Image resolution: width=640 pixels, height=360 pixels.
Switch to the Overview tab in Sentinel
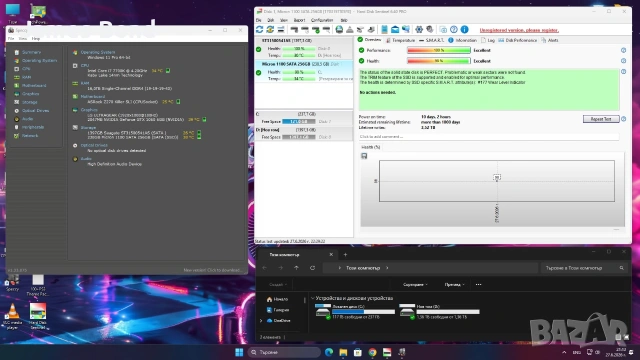pos(369,40)
